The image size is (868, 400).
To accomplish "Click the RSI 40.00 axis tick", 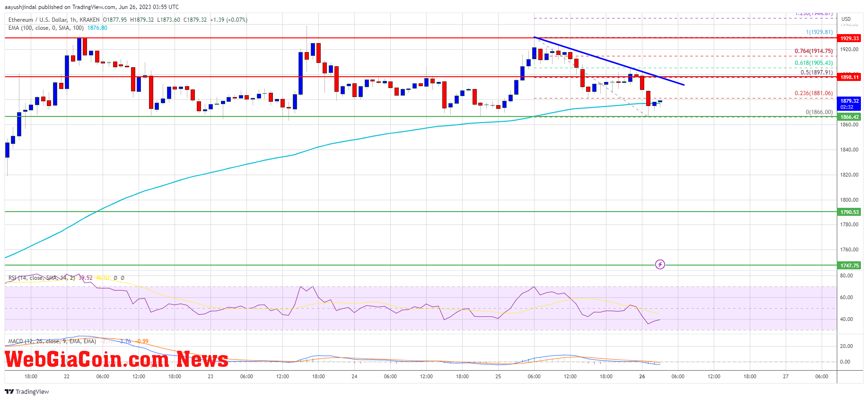I will (x=847, y=319).
